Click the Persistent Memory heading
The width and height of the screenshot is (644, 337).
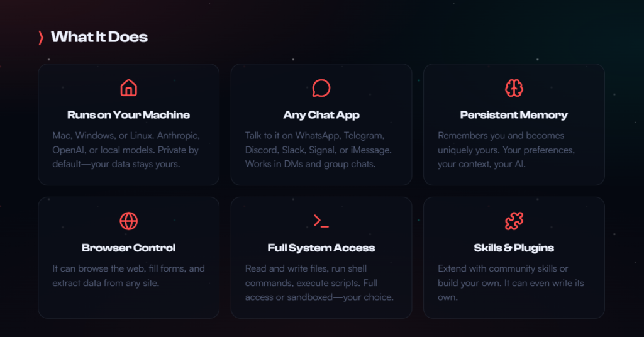tap(514, 115)
